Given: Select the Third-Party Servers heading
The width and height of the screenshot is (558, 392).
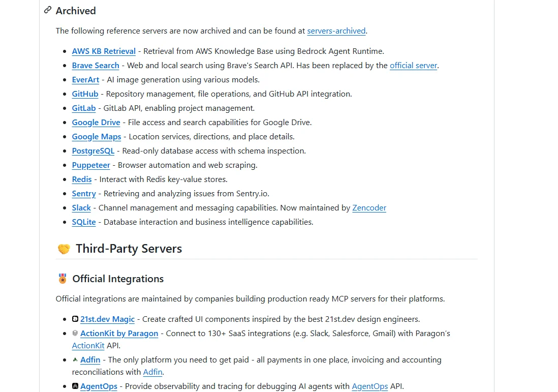Looking at the screenshot, I should 129,249.
